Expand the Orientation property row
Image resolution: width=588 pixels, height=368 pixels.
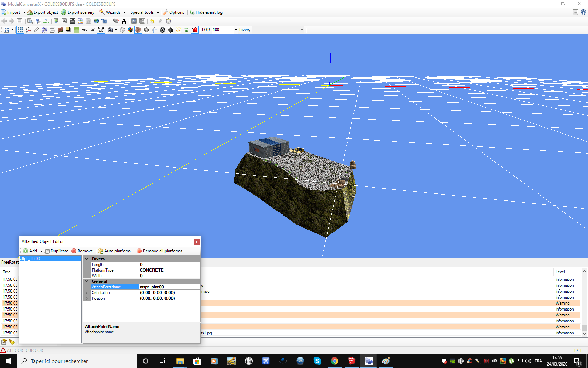coord(87,293)
